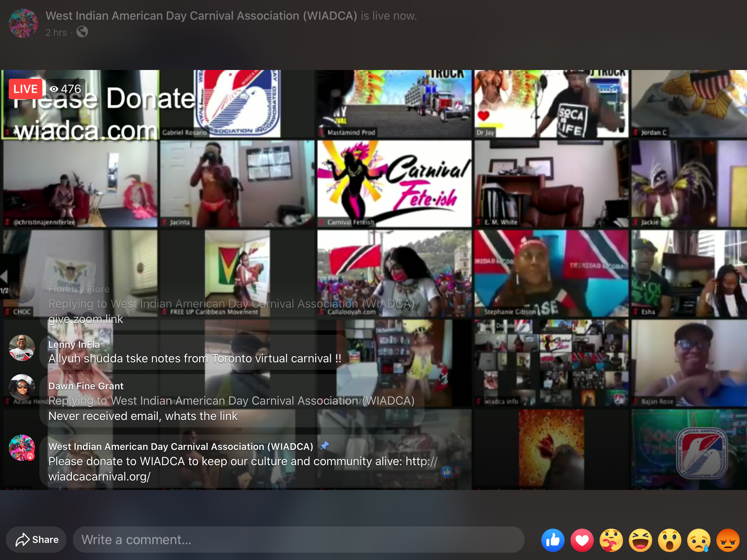Send the Sad crying reaction

click(x=699, y=540)
